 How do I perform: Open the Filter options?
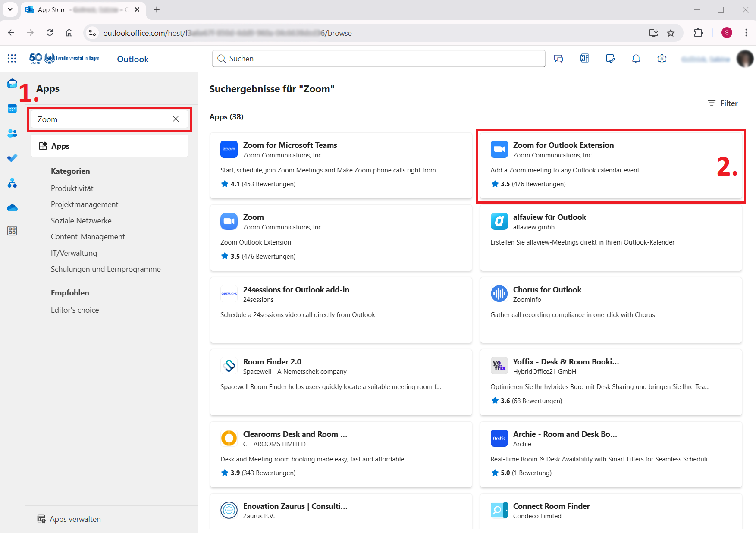[723, 103]
